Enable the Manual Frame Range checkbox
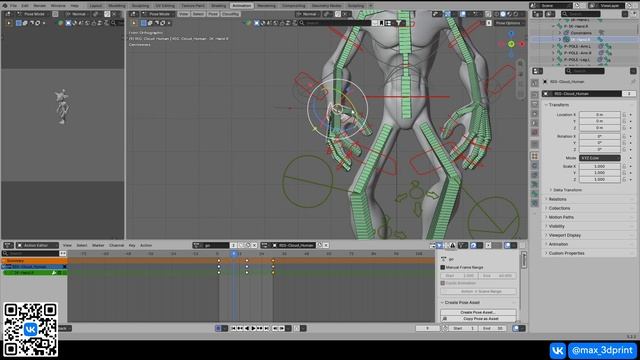Screen dimensions: 640x360 pyautogui.click(x=442, y=267)
